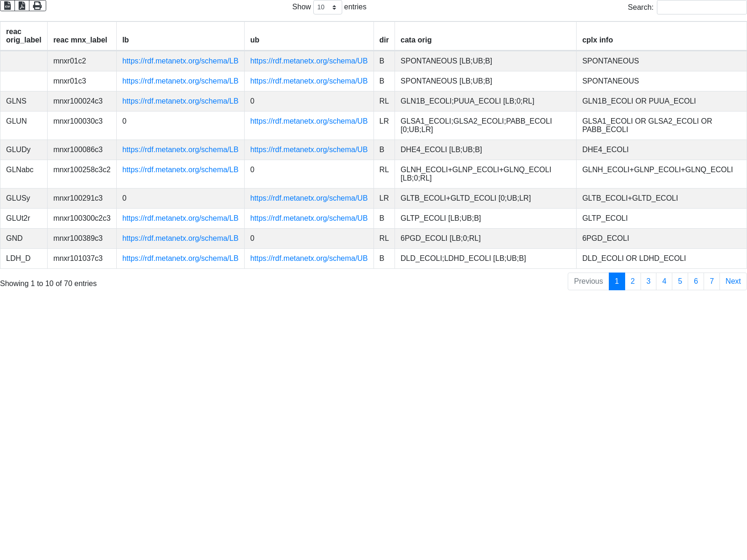Sort by reac mnx_label column
Image resolution: width=747 pixels, height=560 pixels.
pyautogui.click(x=80, y=40)
